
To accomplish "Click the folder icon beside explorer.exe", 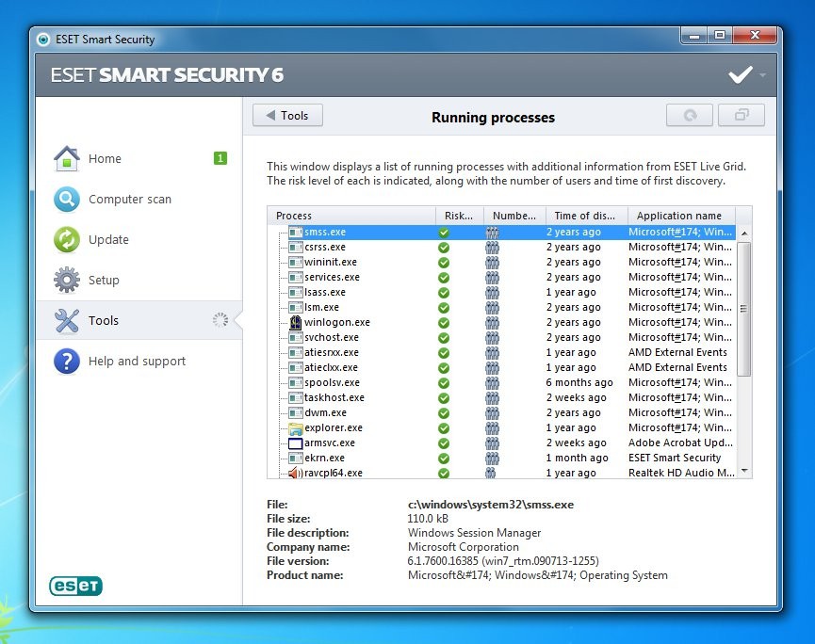I will click(298, 427).
